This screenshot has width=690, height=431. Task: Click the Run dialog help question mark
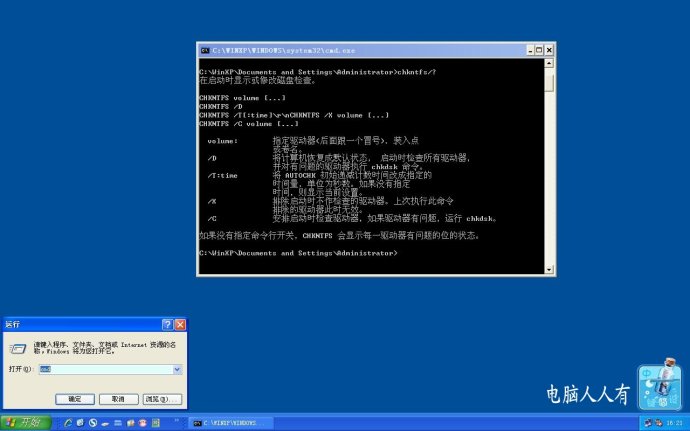(167, 325)
